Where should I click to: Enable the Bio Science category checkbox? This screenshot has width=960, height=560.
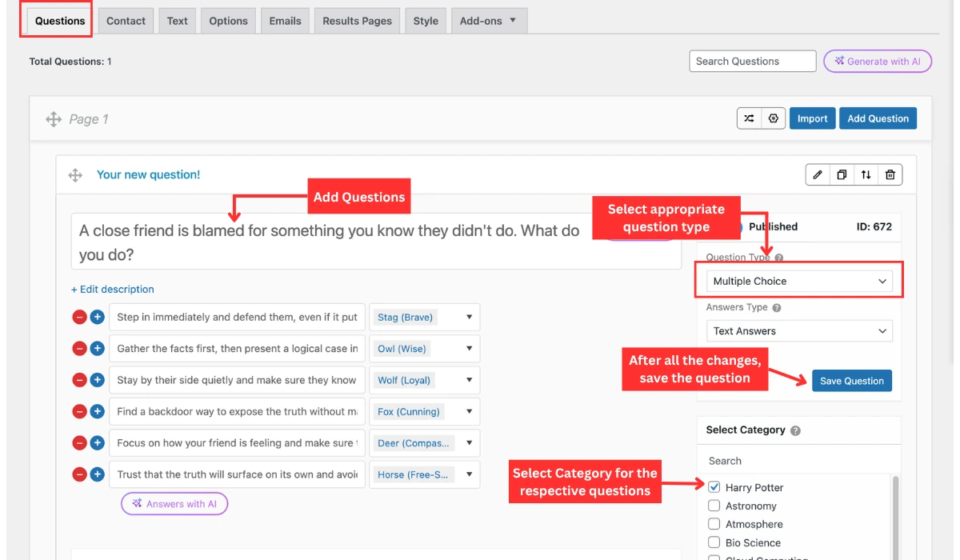tap(714, 542)
